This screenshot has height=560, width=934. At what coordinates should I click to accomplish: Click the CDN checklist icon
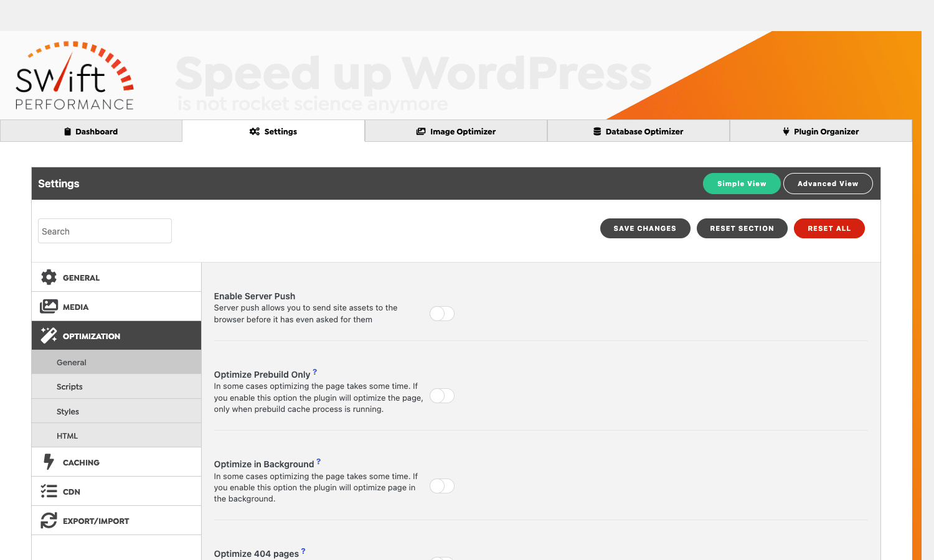49,491
